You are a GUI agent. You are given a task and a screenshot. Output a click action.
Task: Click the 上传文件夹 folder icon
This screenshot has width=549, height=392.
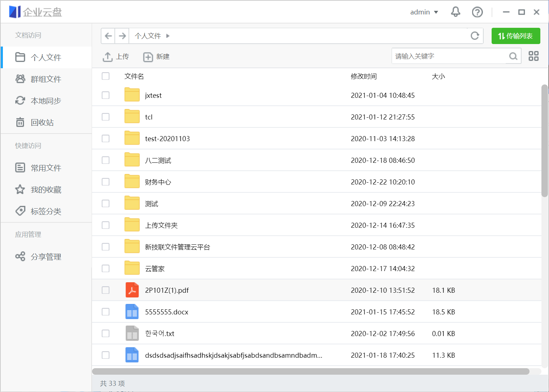(132, 225)
